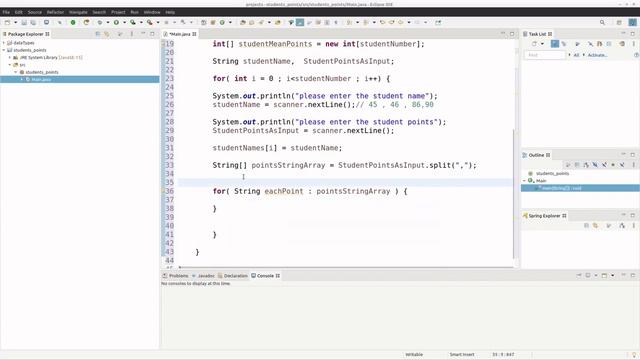This screenshot has width=640, height=360.
Task: Open the Outline view menu
Action: click(633, 164)
